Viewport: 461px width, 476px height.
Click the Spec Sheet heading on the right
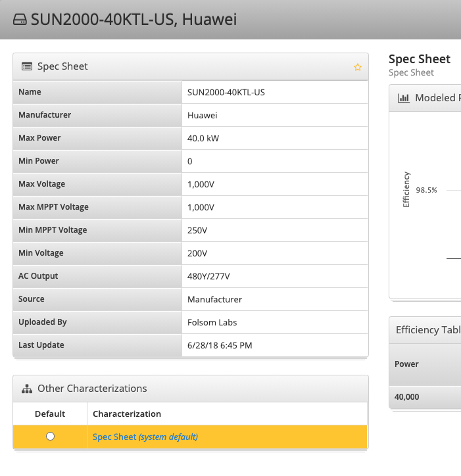point(420,59)
